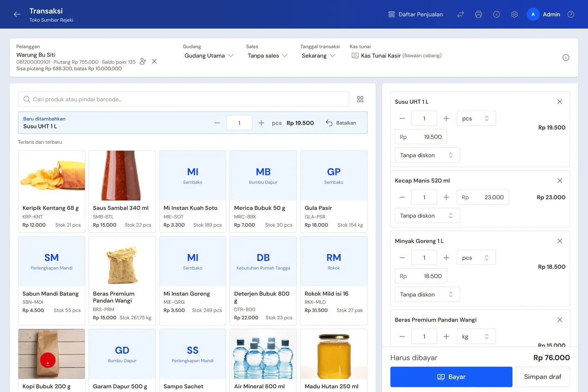Screen dimensions: 588x392
Task: Decrease Kecap Manis 520 ml quantity
Action: pyautogui.click(x=402, y=197)
